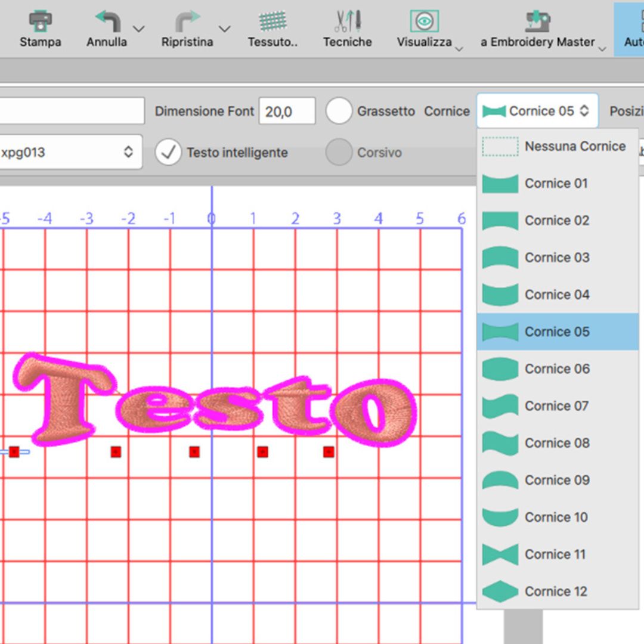The height and width of the screenshot is (644, 644).
Task: Click the Ripristina redo arrow icon
Action: coord(187,22)
